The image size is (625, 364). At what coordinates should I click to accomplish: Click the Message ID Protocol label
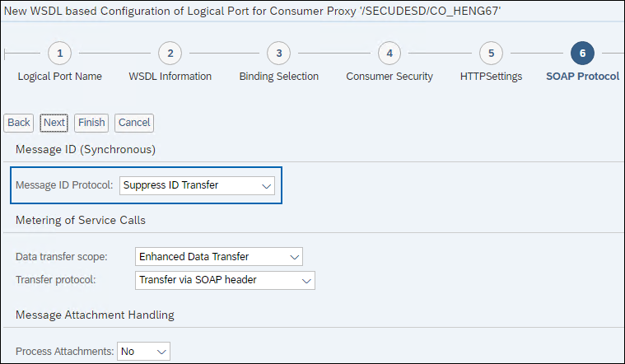tap(64, 185)
